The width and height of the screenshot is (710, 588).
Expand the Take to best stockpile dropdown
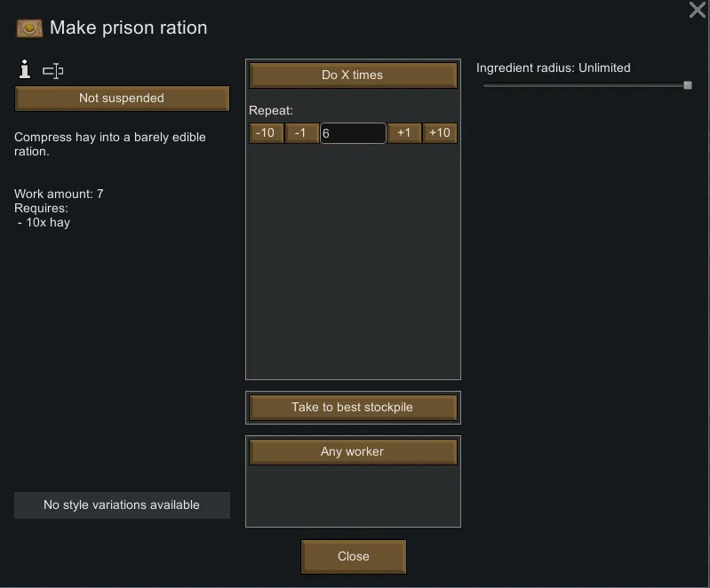(353, 408)
